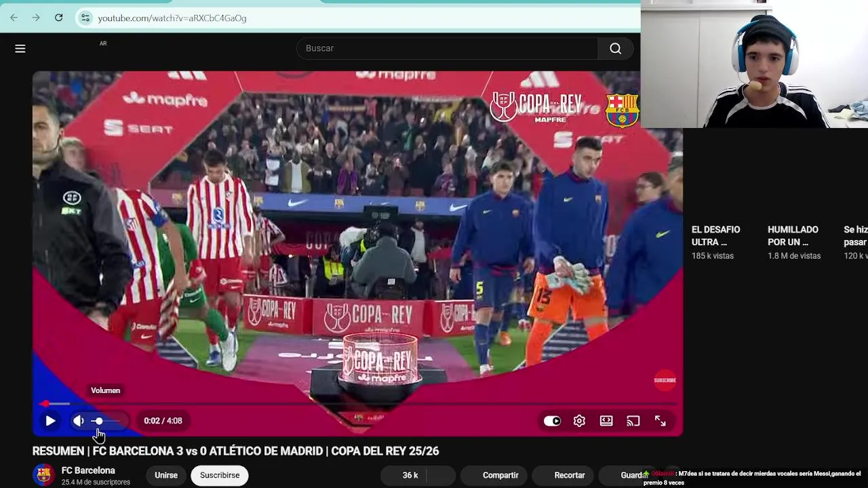Click the Suscribirse button
The width and height of the screenshot is (868, 488).
220,475
